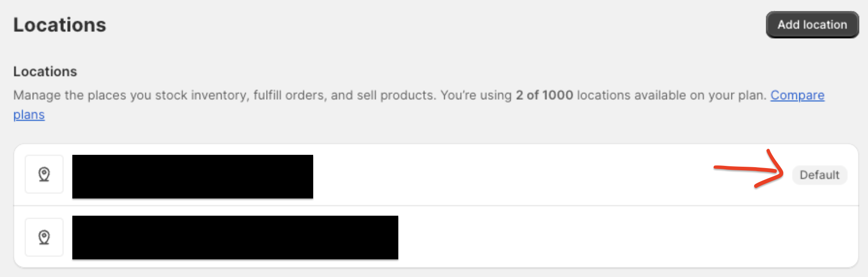Click "locations available on your plan" text

tap(670, 95)
